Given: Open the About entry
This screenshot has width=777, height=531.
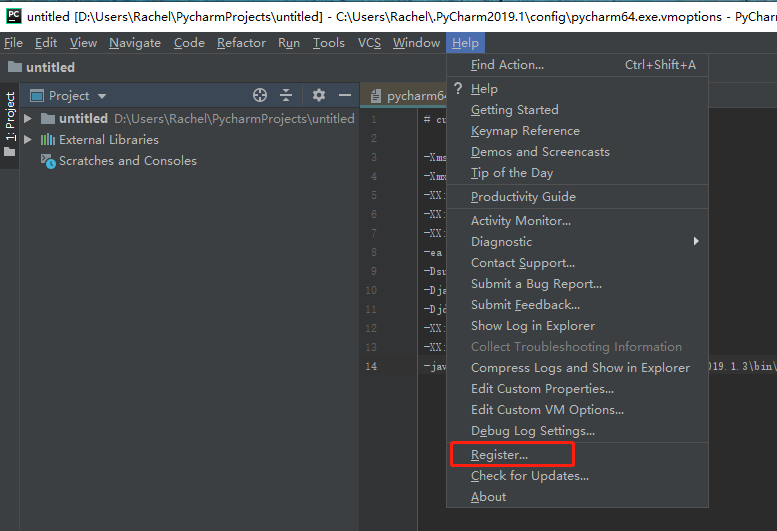Looking at the screenshot, I should [x=577, y=497].
